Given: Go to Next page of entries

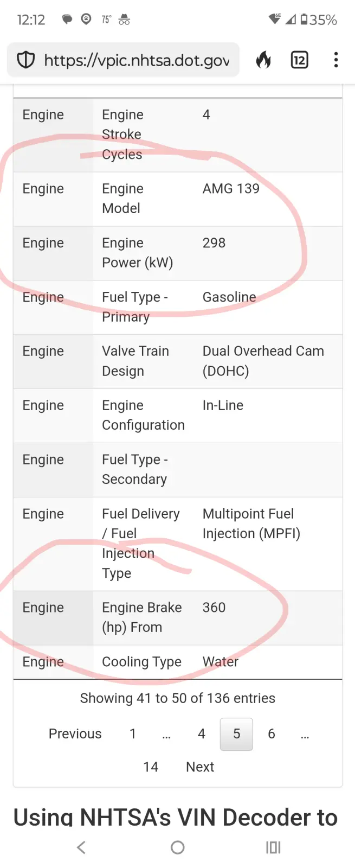Looking at the screenshot, I should (x=200, y=767).
